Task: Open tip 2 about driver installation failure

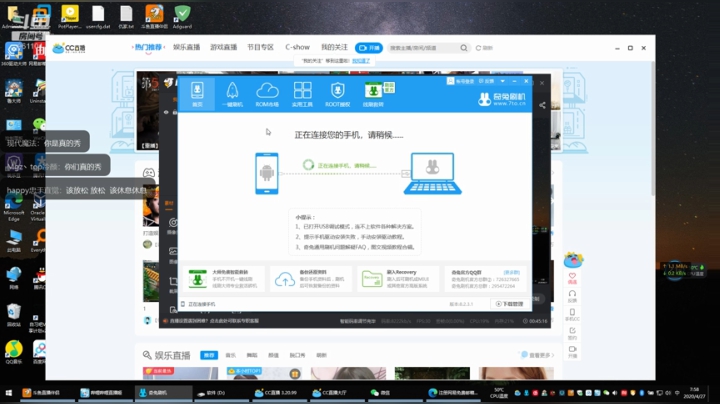Action: 350,237
